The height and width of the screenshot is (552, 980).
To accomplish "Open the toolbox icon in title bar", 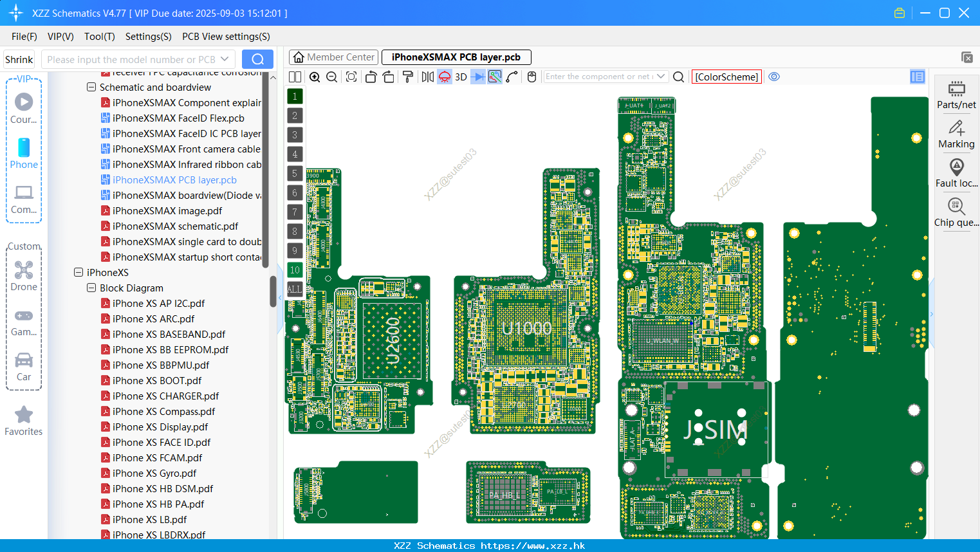I will pyautogui.click(x=900, y=13).
